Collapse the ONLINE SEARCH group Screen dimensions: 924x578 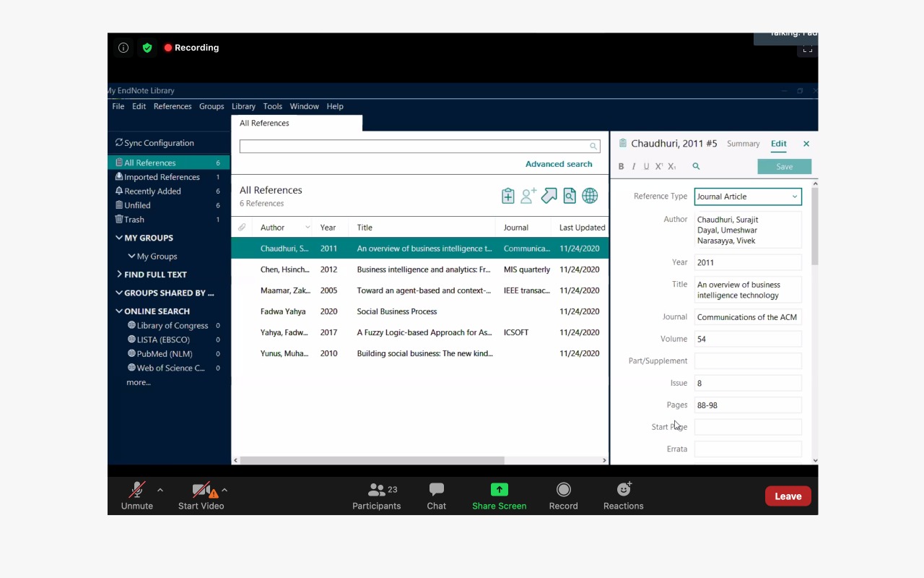coord(119,311)
